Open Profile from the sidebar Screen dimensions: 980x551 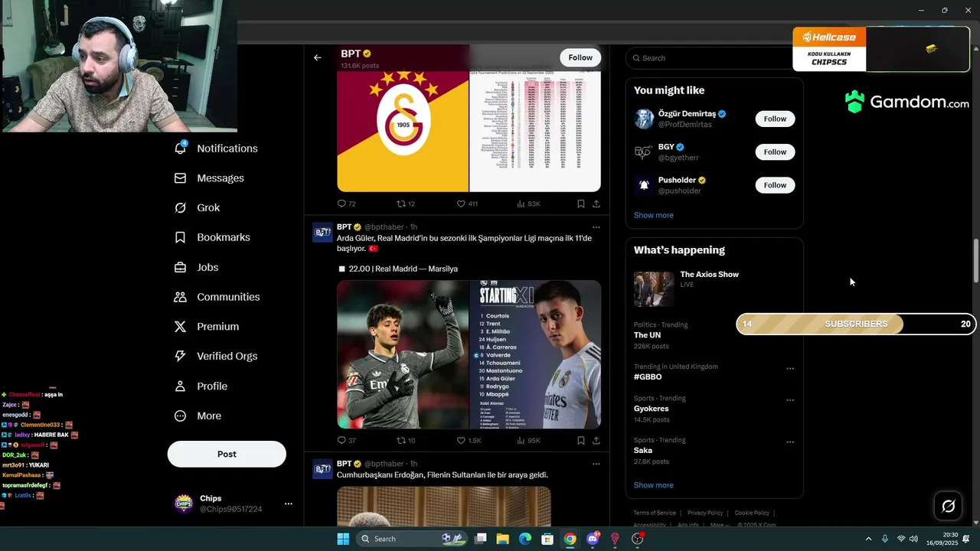click(201, 386)
